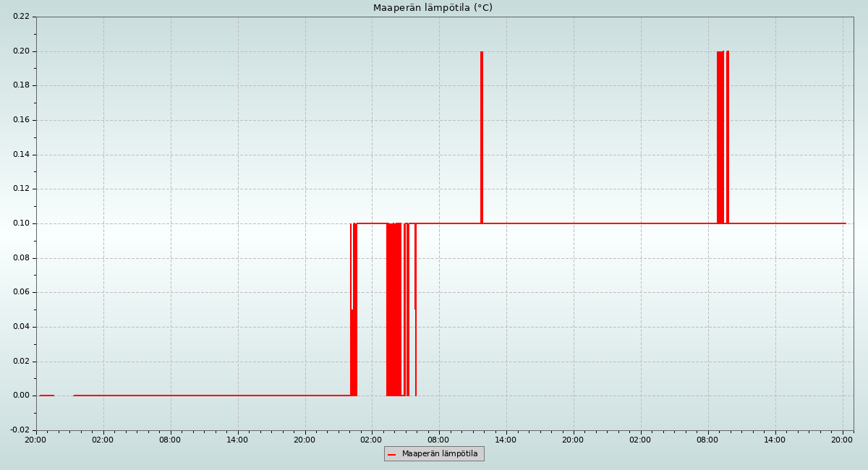Click the rightmost 20:00 x-axis label
The width and height of the screenshot is (868, 470).
pos(842,439)
